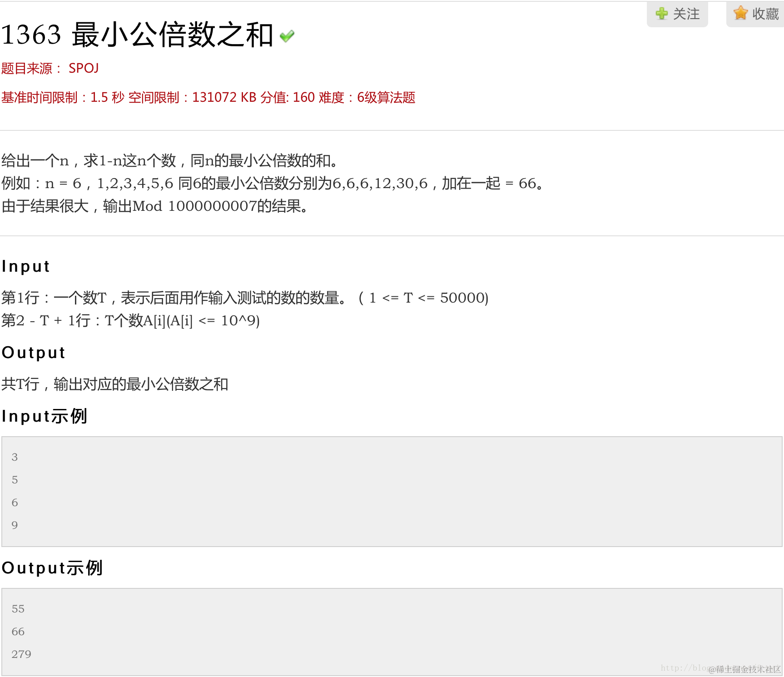Click sample input value 6
This screenshot has width=784, height=677.
(15, 503)
